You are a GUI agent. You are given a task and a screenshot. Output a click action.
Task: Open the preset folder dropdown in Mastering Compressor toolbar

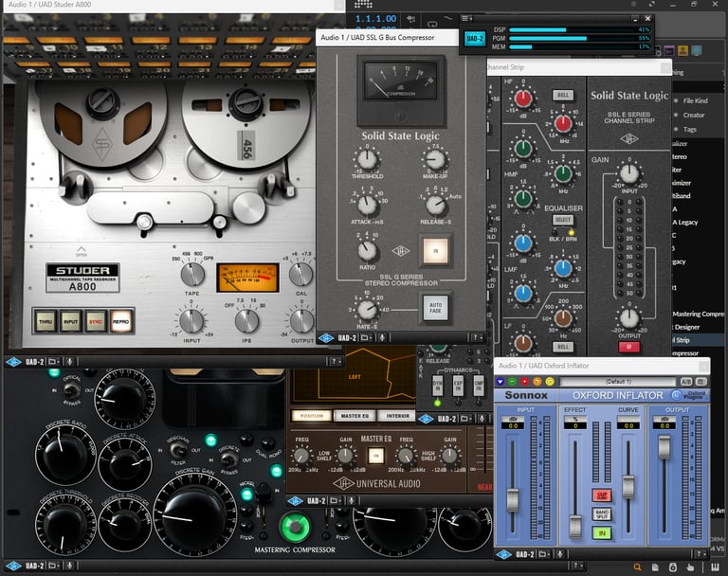point(54,566)
